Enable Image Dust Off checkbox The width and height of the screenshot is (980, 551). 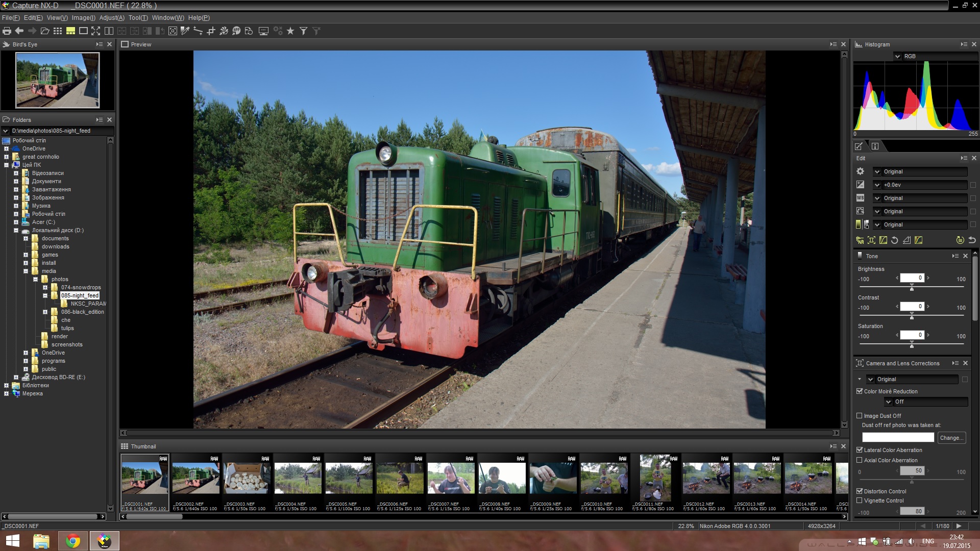click(x=860, y=416)
